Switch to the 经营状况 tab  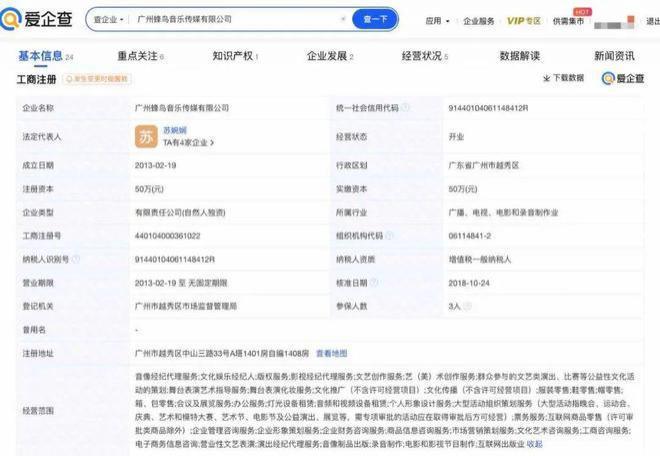click(x=425, y=56)
